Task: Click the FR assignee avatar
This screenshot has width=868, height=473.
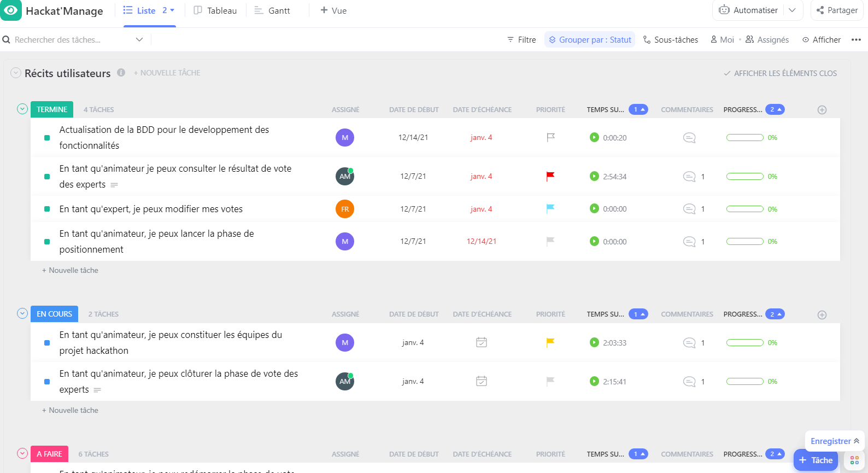Action: coord(345,209)
